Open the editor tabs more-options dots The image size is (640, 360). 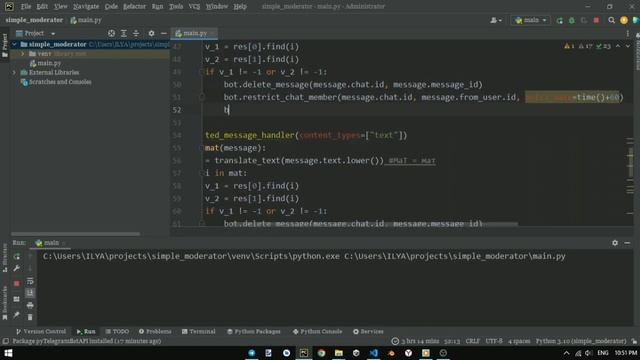point(628,33)
